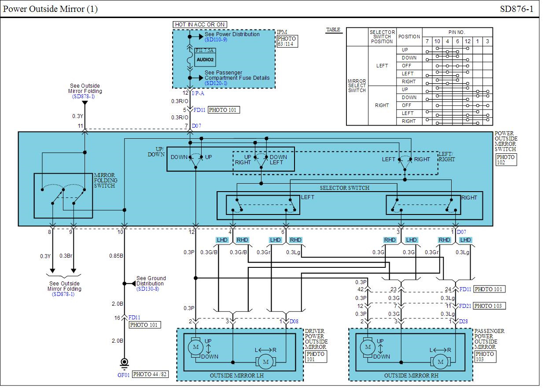Viewport: 556px width, 392px height.
Task: Click the TABLE heading above the pin table
Action: (x=333, y=30)
